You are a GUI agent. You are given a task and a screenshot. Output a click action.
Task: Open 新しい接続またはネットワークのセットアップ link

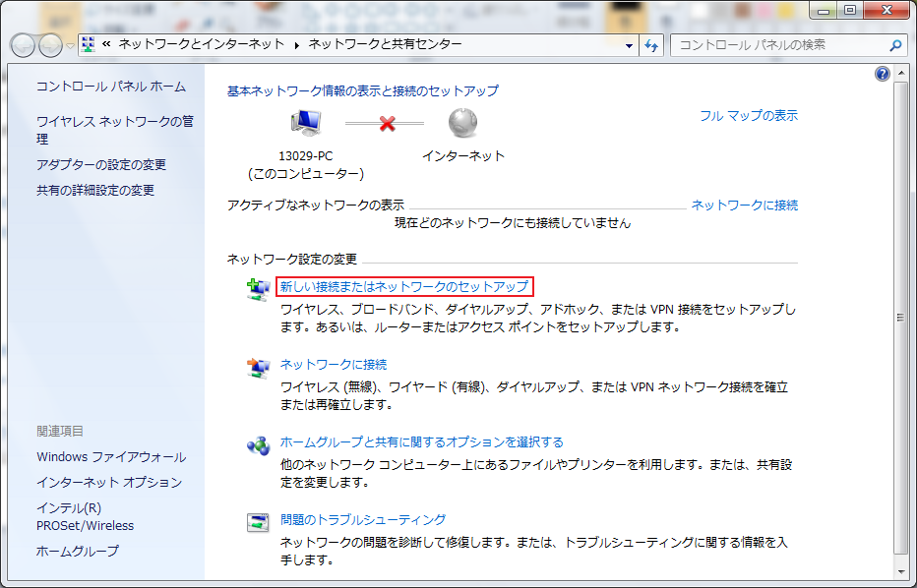click(x=403, y=287)
